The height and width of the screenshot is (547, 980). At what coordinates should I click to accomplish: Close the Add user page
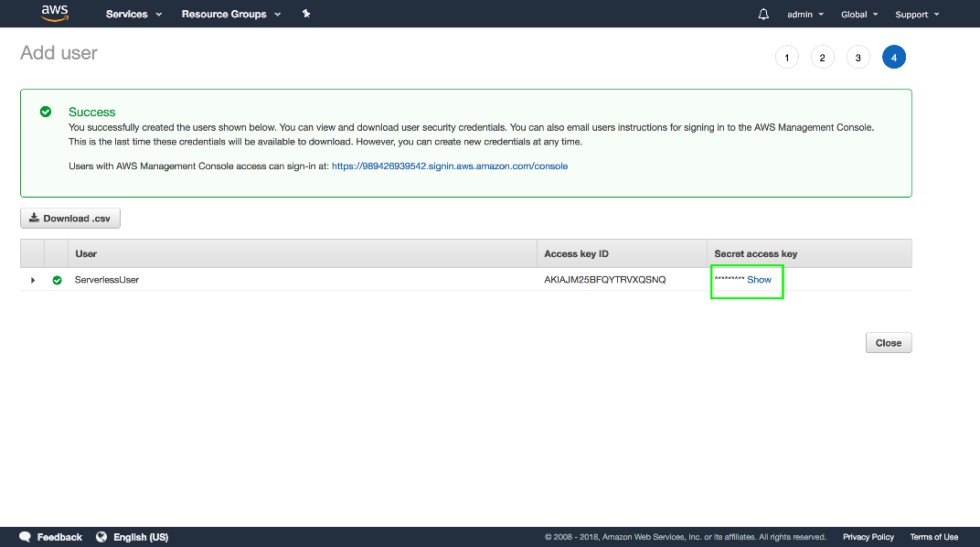point(888,343)
